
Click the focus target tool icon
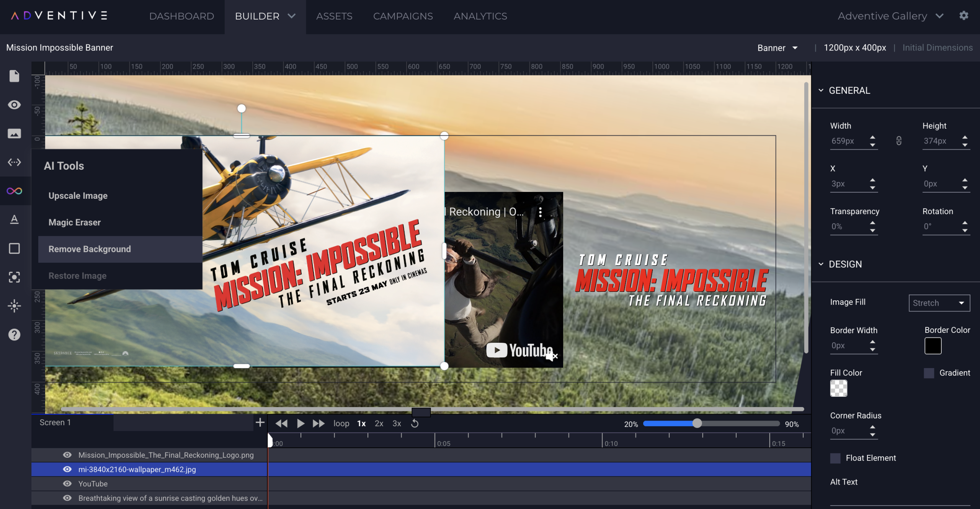(14, 277)
